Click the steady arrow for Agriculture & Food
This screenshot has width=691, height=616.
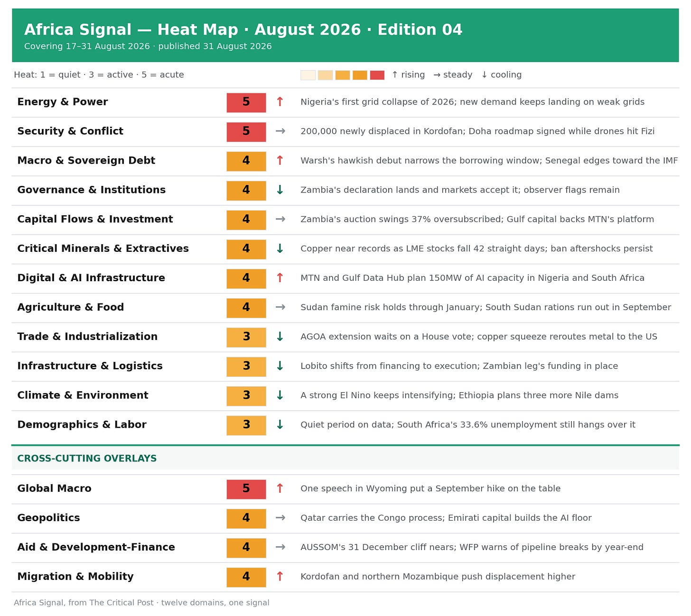(x=280, y=307)
